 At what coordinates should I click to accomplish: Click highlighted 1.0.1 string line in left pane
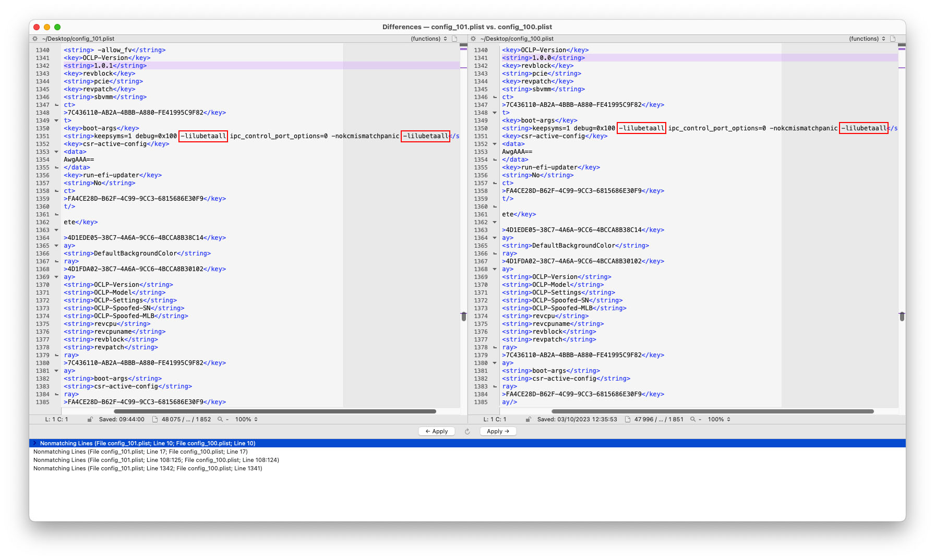261,66
